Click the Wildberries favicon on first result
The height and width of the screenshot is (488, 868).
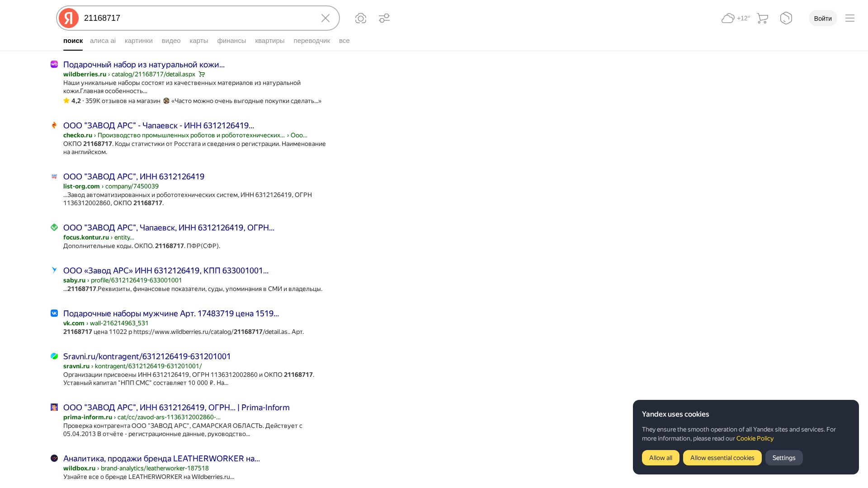[x=54, y=64]
